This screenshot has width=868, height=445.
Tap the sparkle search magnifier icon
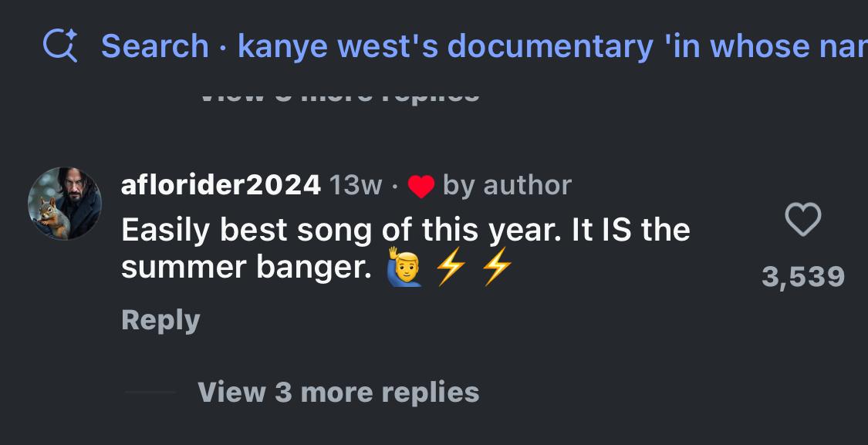click(59, 46)
